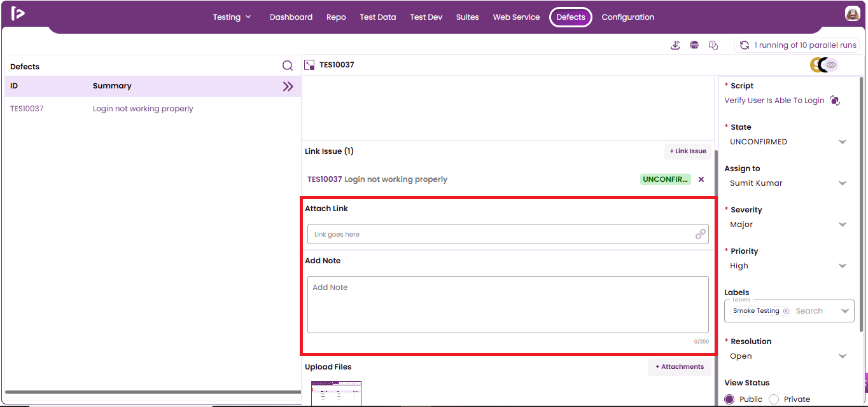Switch to the Suites tab

(468, 17)
